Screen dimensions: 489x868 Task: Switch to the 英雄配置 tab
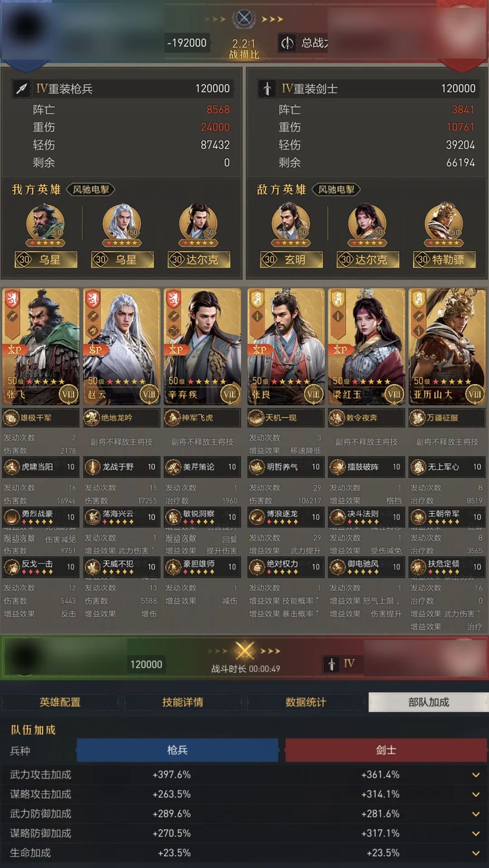coord(60,702)
